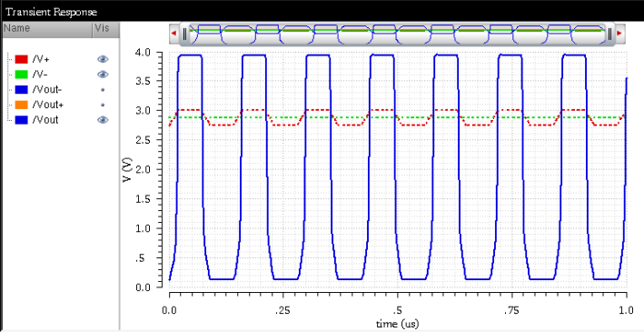Click the right grip handle of the zoom slider

609,34
